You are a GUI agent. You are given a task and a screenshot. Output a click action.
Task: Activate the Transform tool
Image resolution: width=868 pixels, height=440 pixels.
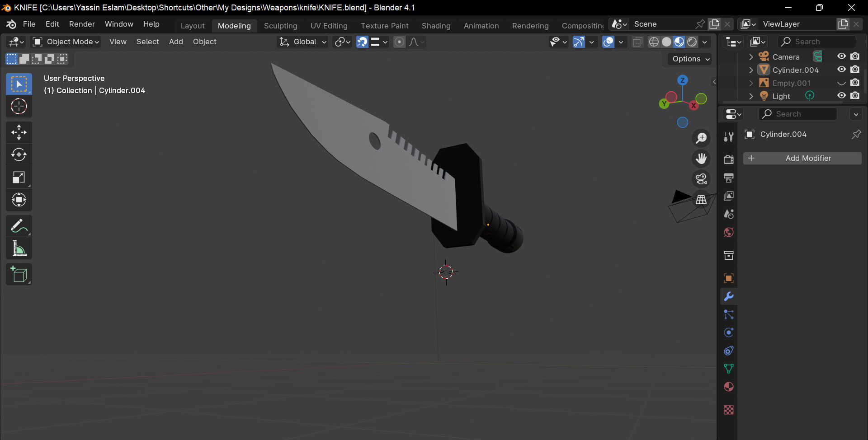point(19,200)
